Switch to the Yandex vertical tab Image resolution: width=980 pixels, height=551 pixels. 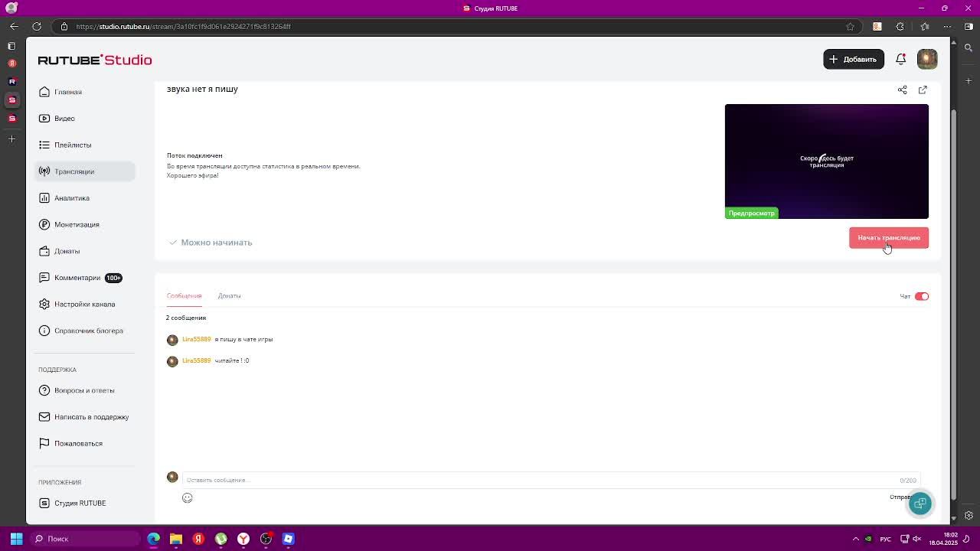tap(11, 64)
